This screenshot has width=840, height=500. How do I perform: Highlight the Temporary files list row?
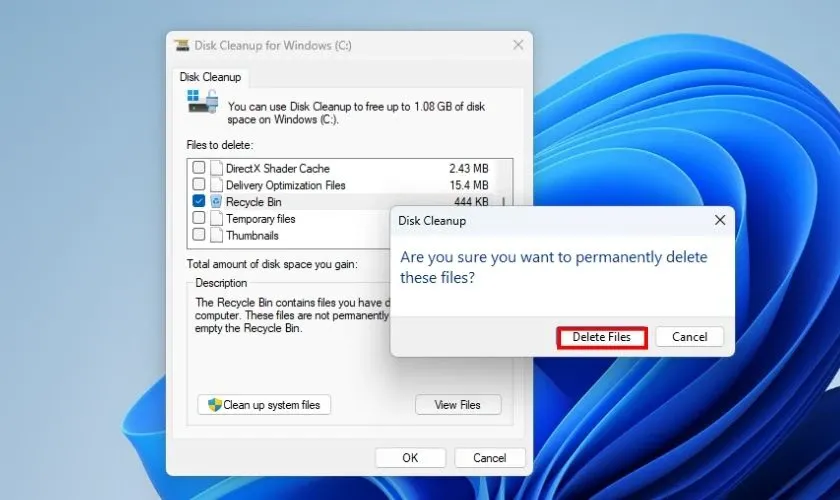tap(260, 219)
